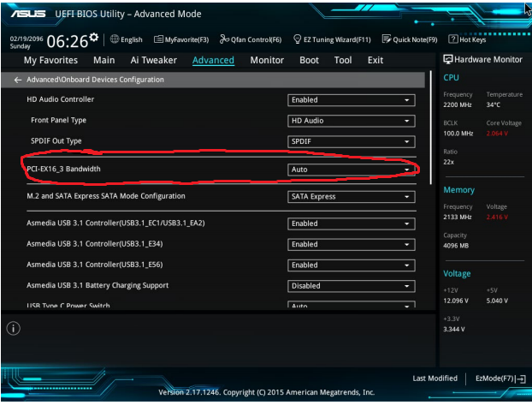The width and height of the screenshot is (532, 405).
Task: Click the Qfan Control fan icon
Action: coord(224,39)
